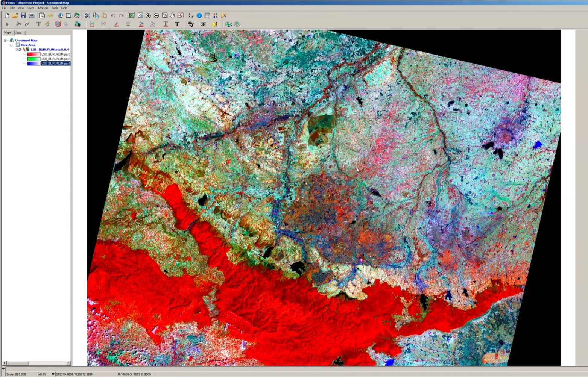Image resolution: width=588 pixels, height=377 pixels.
Task: Click the Zoom In plus icon
Action: pyautogui.click(x=148, y=15)
